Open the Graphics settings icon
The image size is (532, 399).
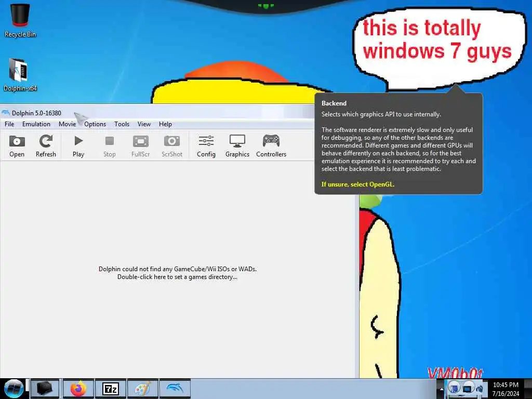point(237,146)
